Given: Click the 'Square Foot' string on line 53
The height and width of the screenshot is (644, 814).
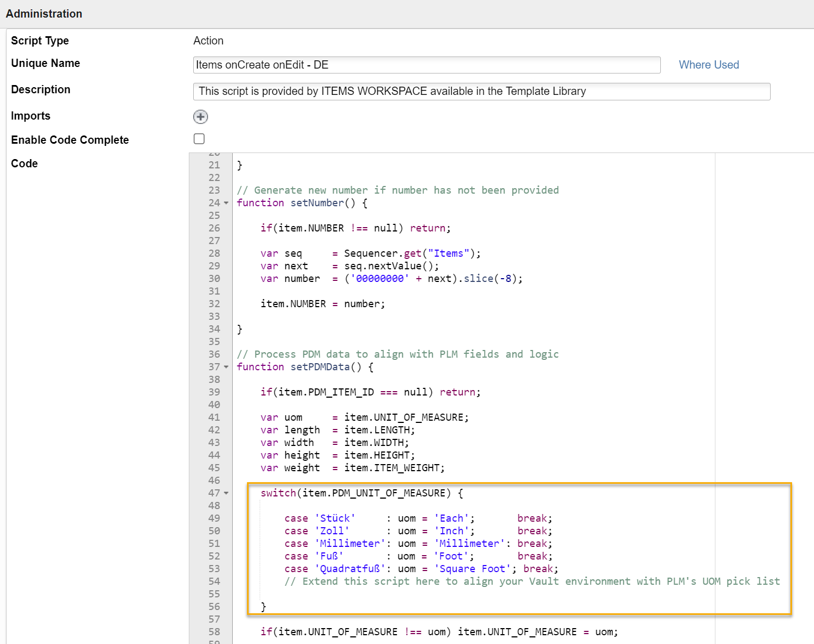Looking at the screenshot, I should (473, 568).
